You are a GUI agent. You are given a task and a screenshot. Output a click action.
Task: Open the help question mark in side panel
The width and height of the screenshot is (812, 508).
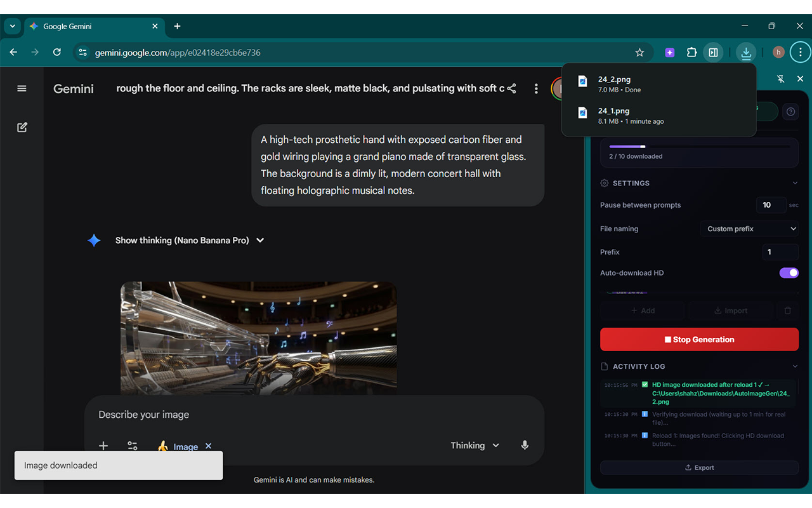pos(790,112)
